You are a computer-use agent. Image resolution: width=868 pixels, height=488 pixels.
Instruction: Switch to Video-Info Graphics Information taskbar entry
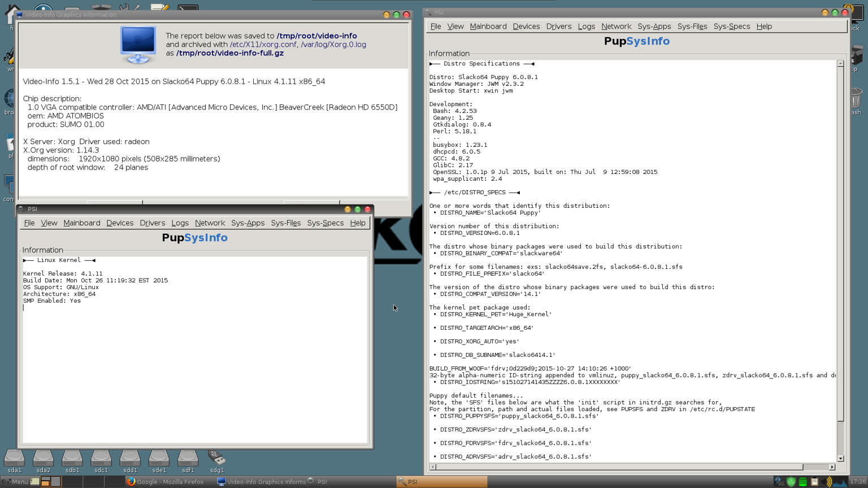coord(261,482)
